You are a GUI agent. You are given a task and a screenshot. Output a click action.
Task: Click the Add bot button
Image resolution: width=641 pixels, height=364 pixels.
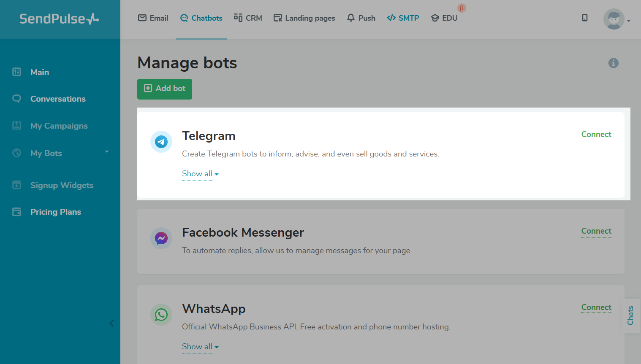tap(165, 89)
